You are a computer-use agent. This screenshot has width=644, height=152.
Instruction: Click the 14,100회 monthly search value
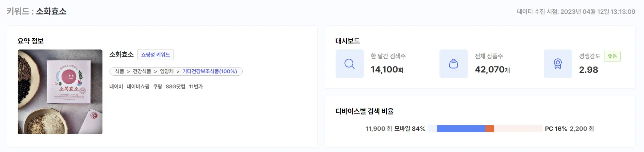click(387, 70)
